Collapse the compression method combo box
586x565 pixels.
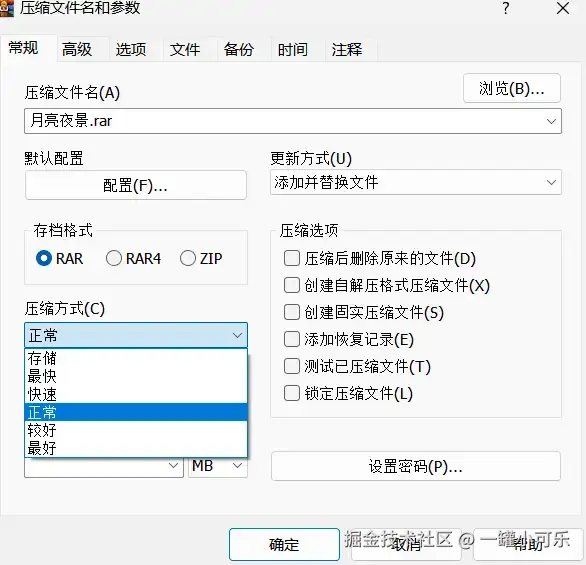pos(136,335)
